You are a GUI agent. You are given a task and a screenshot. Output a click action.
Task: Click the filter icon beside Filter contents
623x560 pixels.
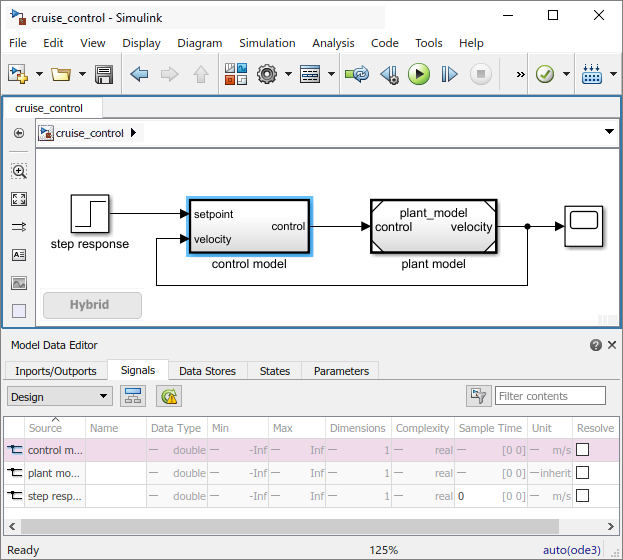(478, 396)
